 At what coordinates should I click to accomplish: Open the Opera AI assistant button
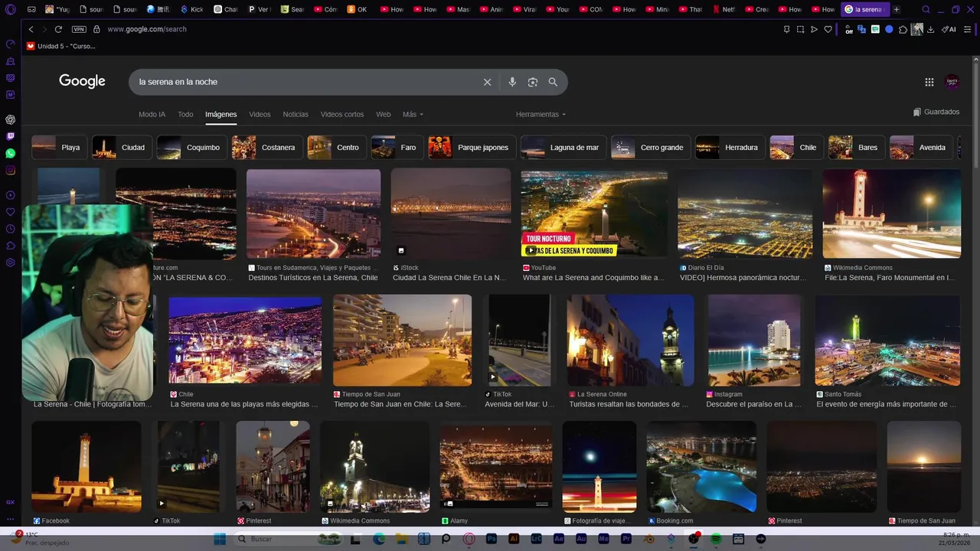pos(949,29)
